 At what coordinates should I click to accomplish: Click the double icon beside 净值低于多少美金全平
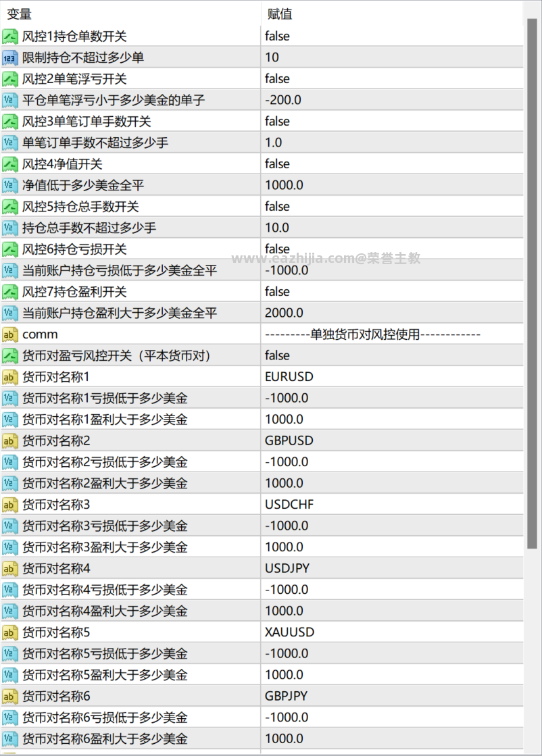(x=9, y=186)
